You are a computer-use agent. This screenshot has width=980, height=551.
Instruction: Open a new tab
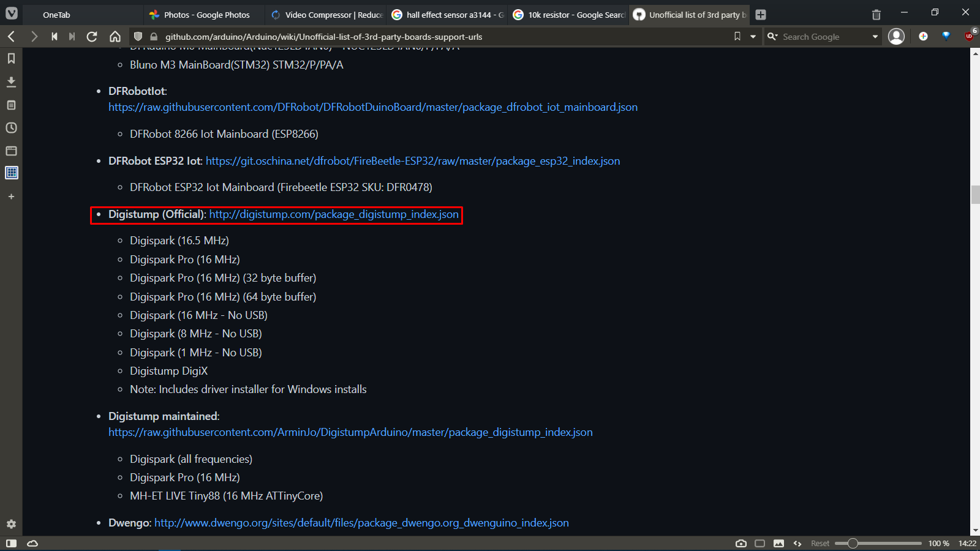click(761, 15)
